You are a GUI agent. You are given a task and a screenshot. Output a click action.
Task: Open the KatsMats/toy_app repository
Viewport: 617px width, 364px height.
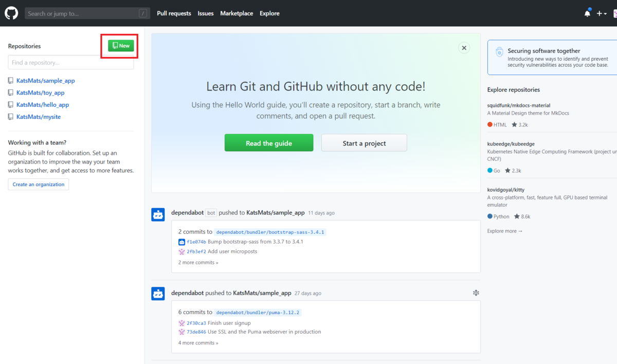click(41, 93)
